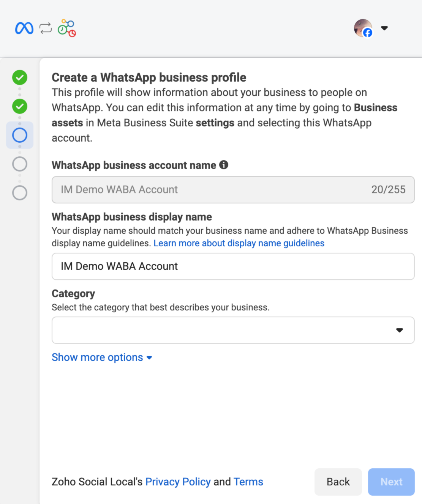Screen dimensions: 422x504
Task: Click the sync arrows icon
Action: click(46, 28)
